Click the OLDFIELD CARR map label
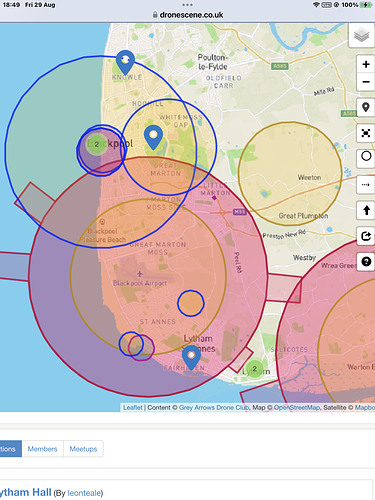 click(224, 82)
